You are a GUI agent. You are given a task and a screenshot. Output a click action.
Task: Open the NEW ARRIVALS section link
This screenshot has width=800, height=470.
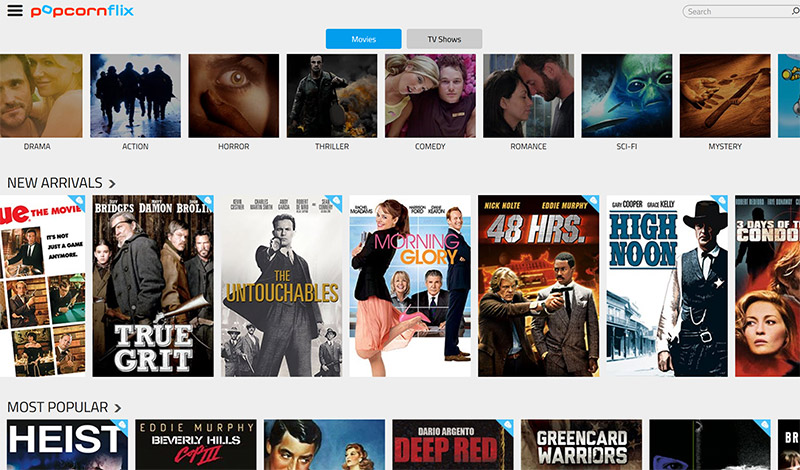tap(55, 183)
